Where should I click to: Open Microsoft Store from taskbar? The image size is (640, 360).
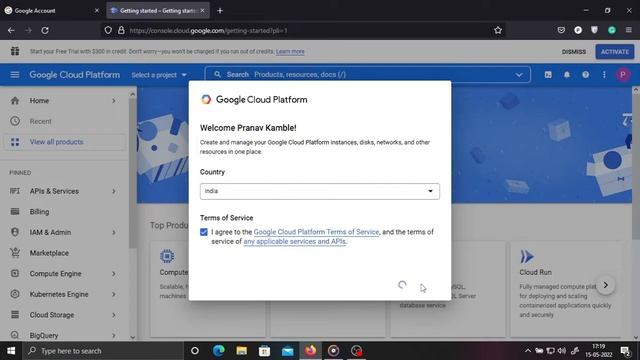pyautogui.click(x=264, y=351)
